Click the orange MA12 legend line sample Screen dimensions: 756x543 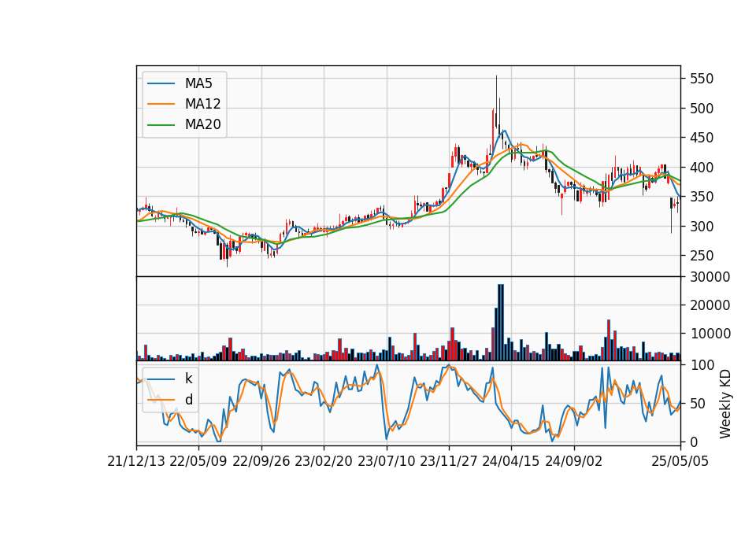(161, 104)
